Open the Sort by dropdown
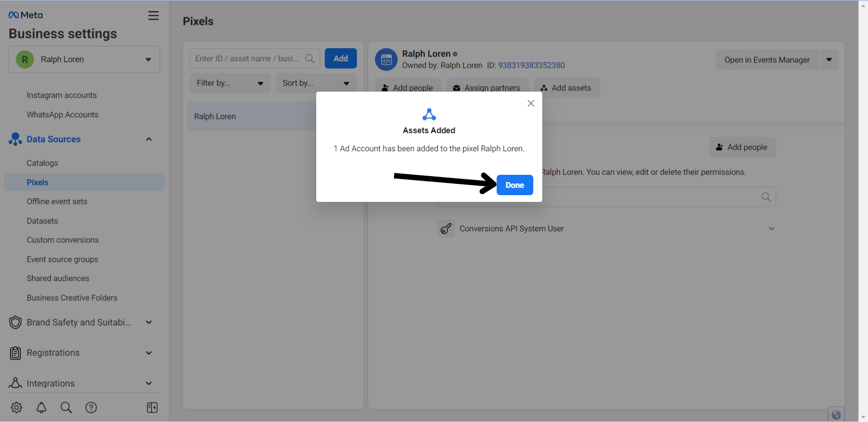Screen dimensions: 868x422 click(316, 83)
